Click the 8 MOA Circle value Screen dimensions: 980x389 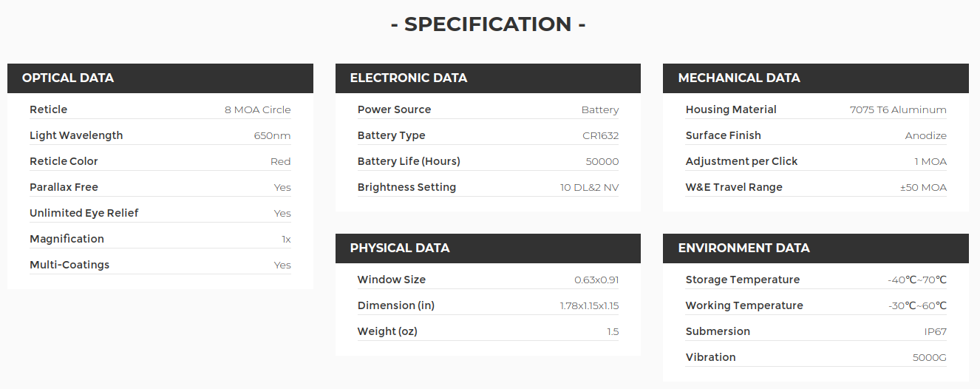258,110
